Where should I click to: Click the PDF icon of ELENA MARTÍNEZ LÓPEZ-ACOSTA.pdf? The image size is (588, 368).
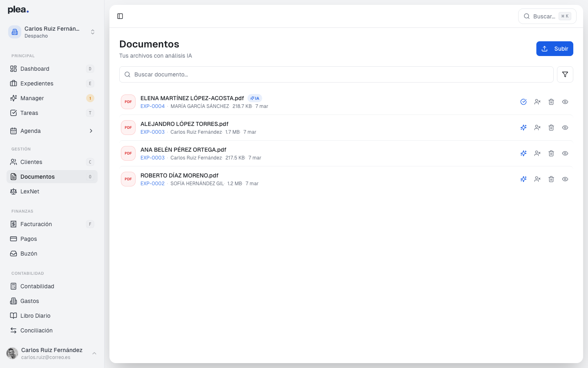point(128,102)
